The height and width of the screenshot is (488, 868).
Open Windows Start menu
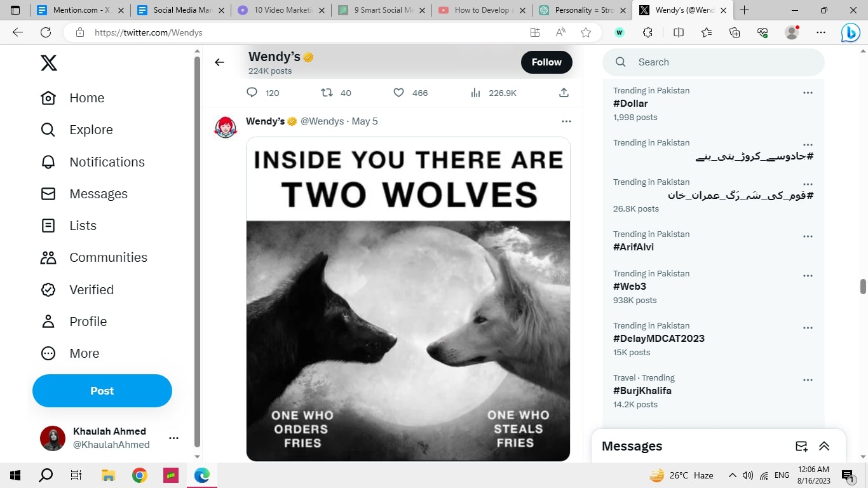pyautogui.click(x=15, y=475)
